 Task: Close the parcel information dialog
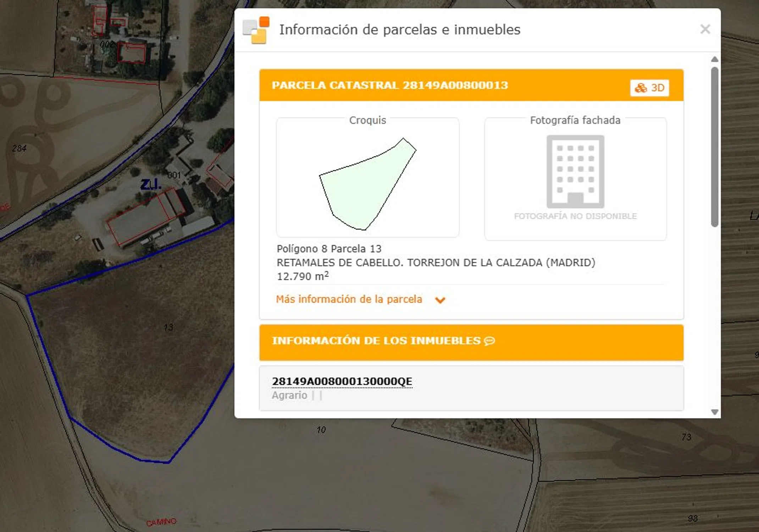click(x=705, y=29)
